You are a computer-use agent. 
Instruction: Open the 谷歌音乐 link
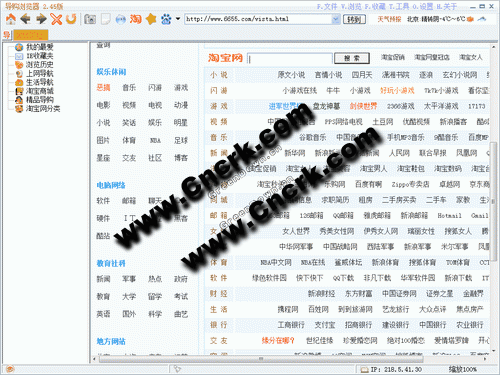[x=312, y=137]
